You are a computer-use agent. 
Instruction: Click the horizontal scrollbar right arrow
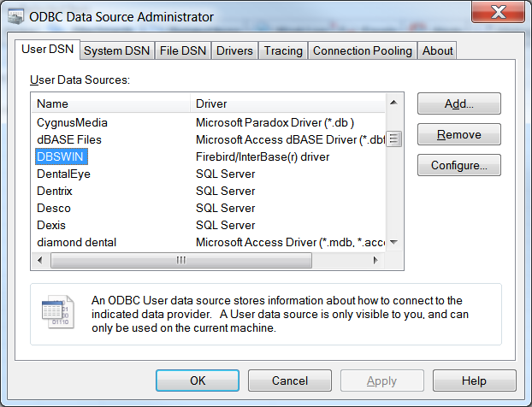[375, 260]
